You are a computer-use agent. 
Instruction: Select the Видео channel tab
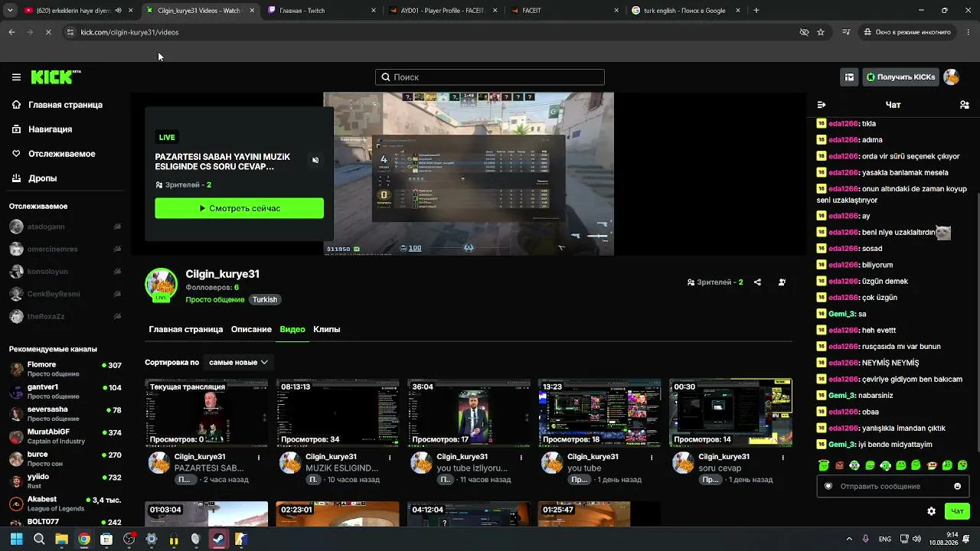[292, 329]
